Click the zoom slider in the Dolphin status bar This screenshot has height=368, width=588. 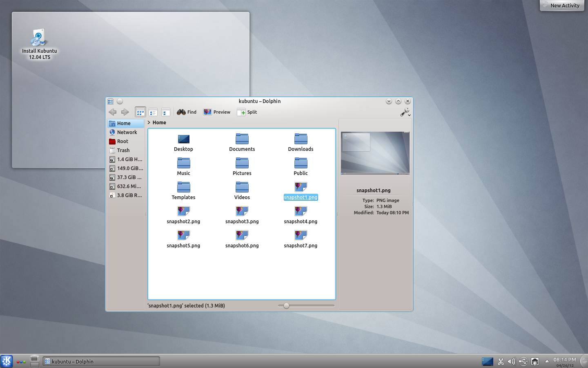point(306,306)
